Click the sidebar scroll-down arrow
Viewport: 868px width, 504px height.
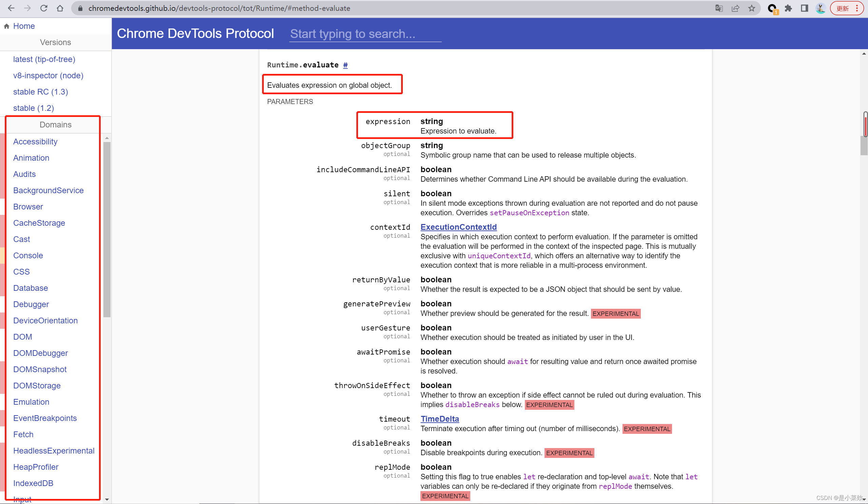tap(107, 499)
